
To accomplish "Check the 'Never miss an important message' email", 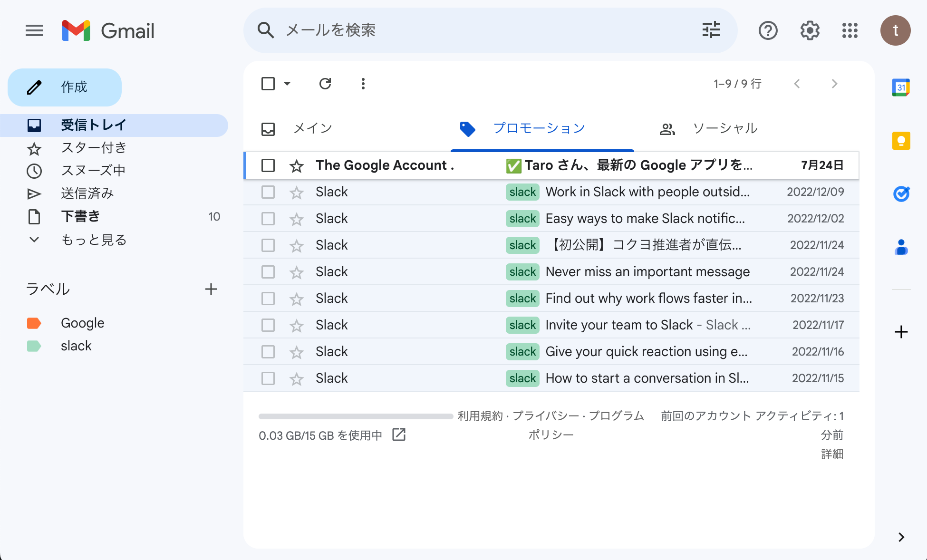I will 268,272.
